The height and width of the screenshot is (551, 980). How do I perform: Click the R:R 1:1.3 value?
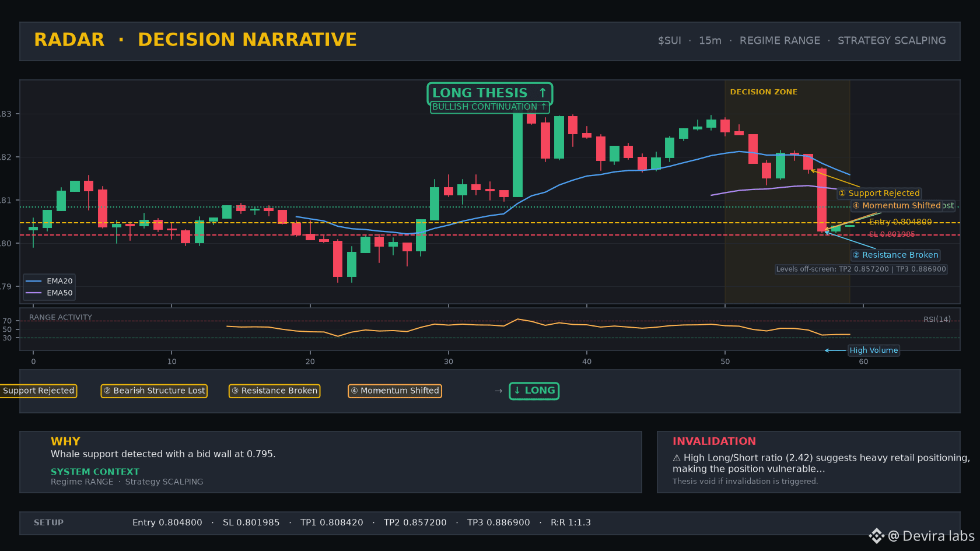click(x=570, y=522)
